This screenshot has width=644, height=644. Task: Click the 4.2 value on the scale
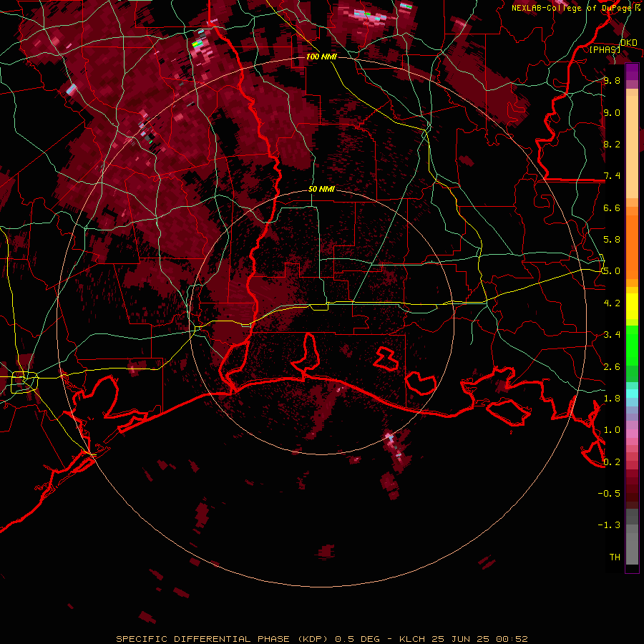point(612,303)
